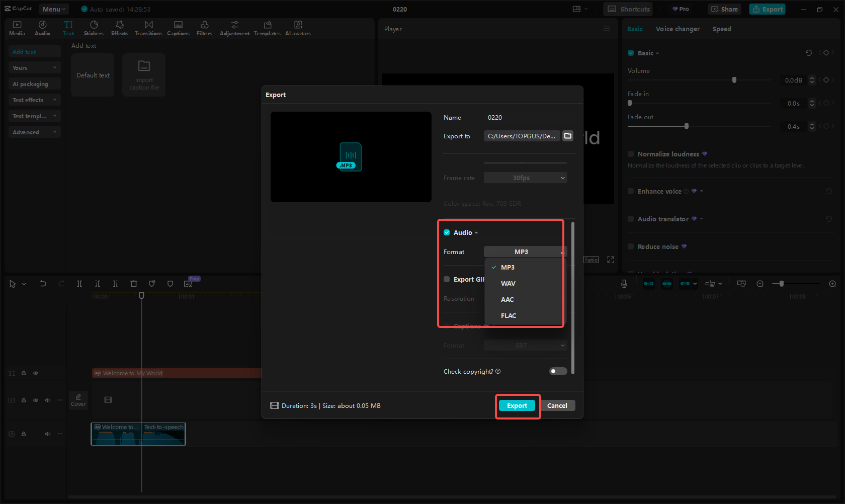845x504 pixels.
Task: Uncheck the Audio checkbox in Export dialog
Action: click(x=447, y=232)
